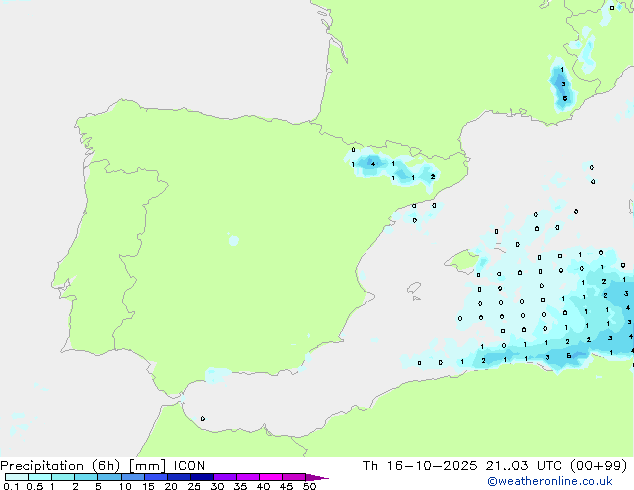Open the weatheronline.co.uk copyright link
The width and height of the screenshot is (634, 490).
tap(550, 481)
